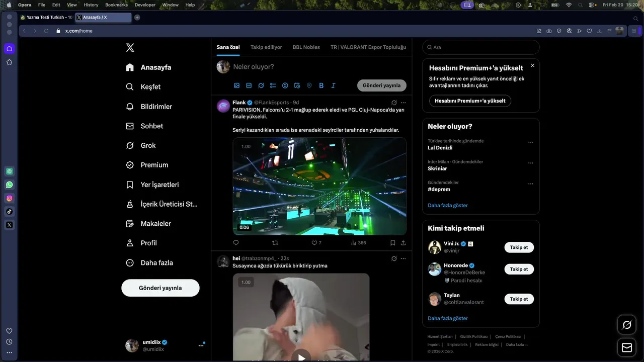
Task: Reply to the Flank post
Action: point(236,243)
